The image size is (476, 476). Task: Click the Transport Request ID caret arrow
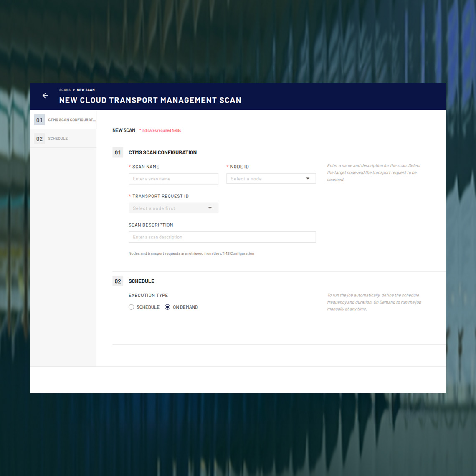210,208
